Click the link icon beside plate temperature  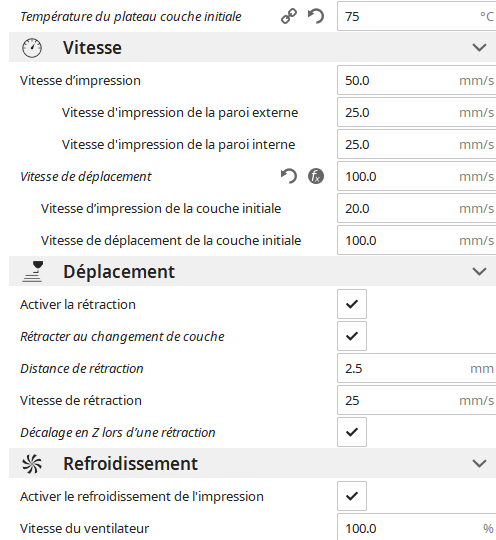289,16
